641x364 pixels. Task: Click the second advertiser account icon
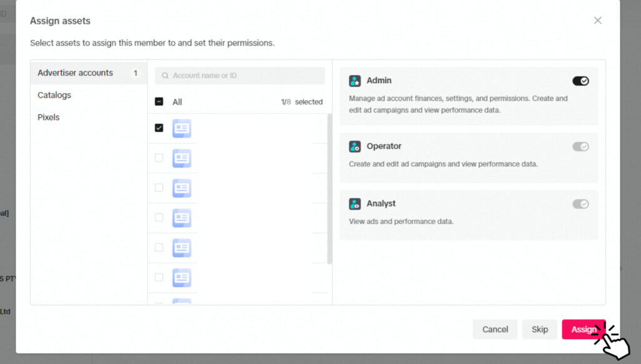pos(182,158)
